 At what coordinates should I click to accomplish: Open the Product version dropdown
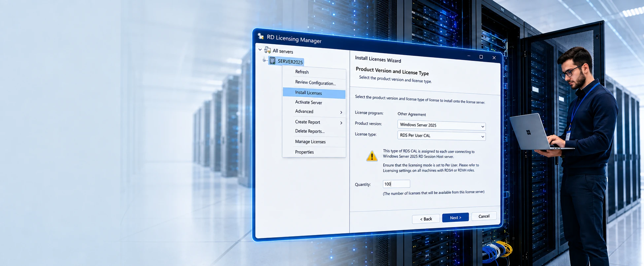point(483,126)
